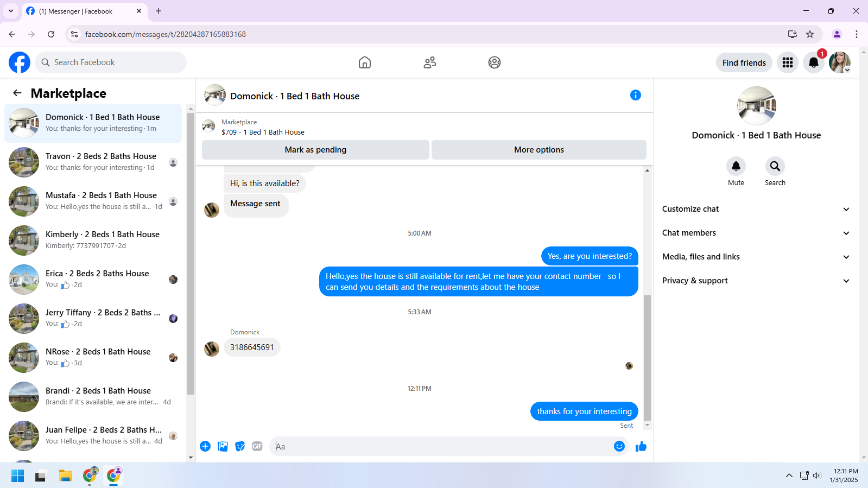Image resolution: width=868 pixels, height=488 pixels.
Task: Open the tab search dropdown arrow
Action: point(11,11)
